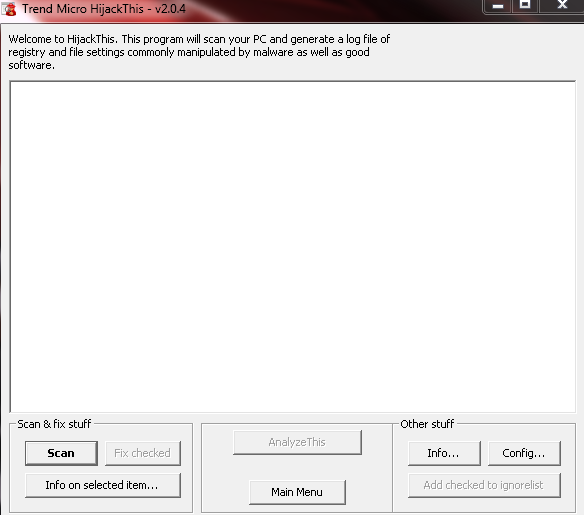Open the Config... settings
Image resolution: width=584 pixels, height=515 pixels.
(x=524, y=453)
